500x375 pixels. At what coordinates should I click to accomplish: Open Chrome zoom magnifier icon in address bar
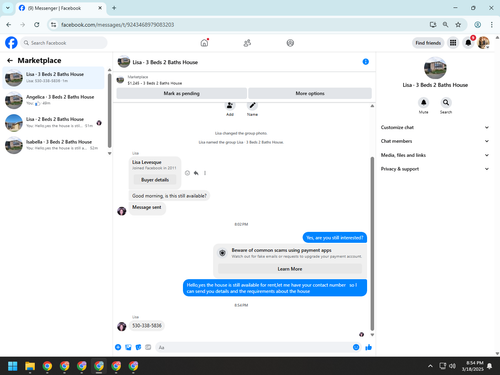[x=445, y=24]
